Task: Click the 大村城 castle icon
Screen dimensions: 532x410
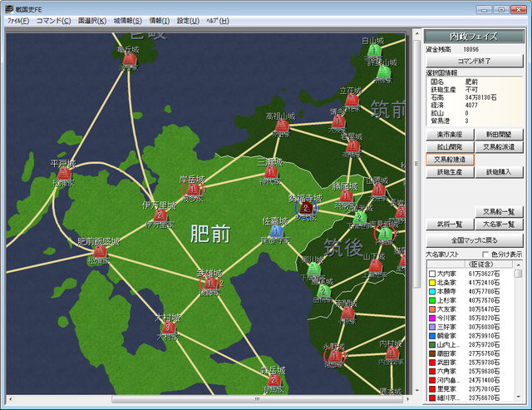Action: tap(168, 328)
